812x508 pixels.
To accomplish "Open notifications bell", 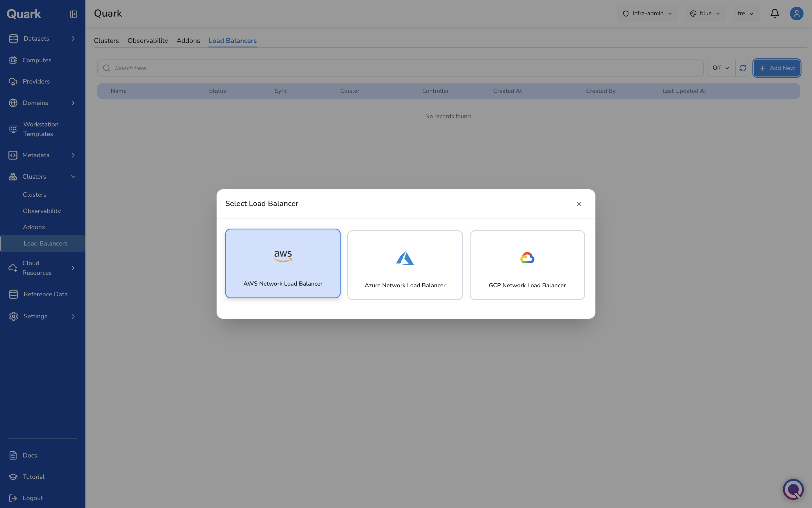I will tap(775, 14).
